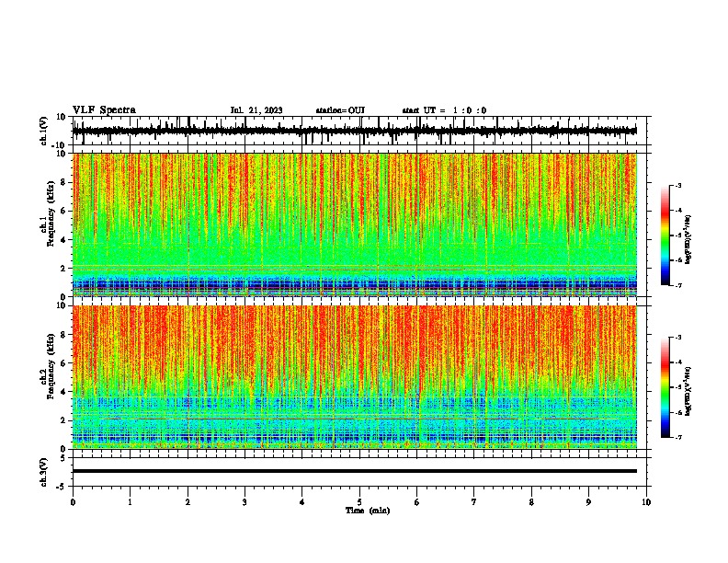Click the -7 label on ch.2 colorbar
The width and height of the screenshot is (728, 563).
[x=678, y=438]
